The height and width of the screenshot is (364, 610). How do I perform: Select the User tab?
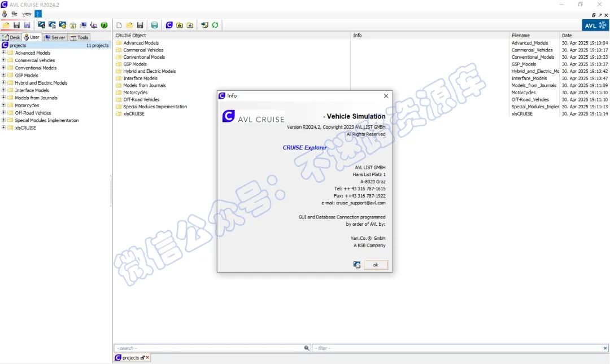32,37
